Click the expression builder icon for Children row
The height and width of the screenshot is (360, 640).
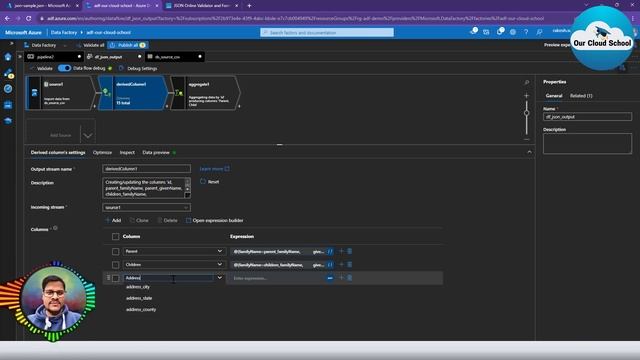click(330, 265)
